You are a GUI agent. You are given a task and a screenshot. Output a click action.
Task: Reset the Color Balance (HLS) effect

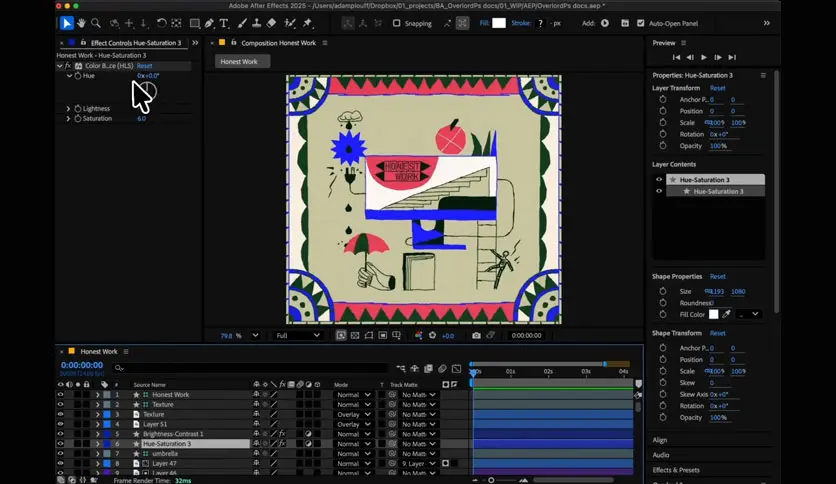[144, 66]
